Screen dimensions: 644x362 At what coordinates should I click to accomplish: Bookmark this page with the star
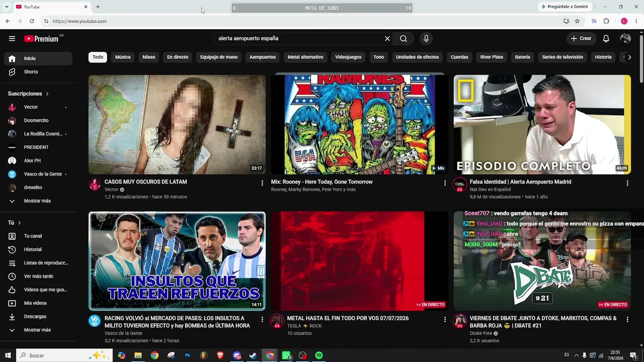coord(577,21)
